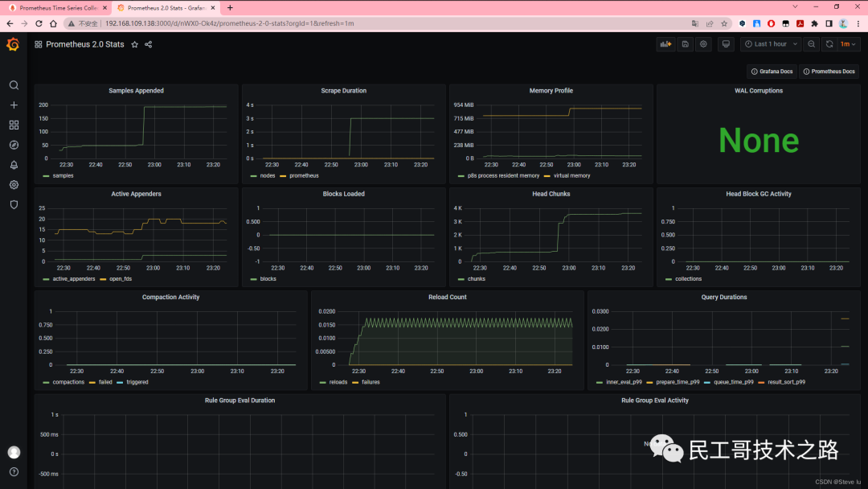The image size is (868, 489).
Task: Click the browser reload button
Action: tap(39, 24)
